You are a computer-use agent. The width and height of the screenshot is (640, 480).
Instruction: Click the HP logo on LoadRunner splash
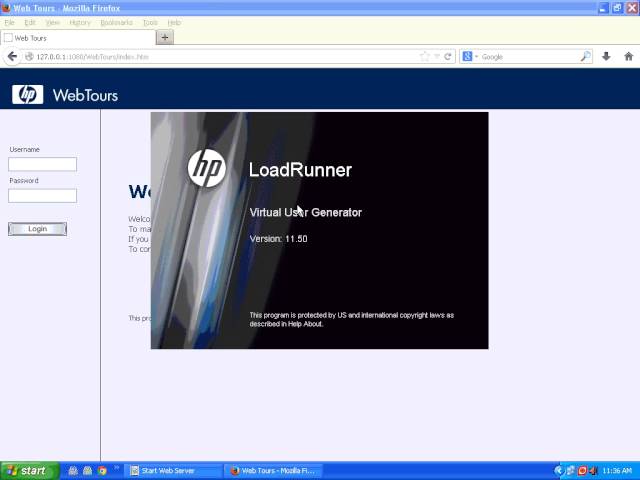[x=207, y=168]
